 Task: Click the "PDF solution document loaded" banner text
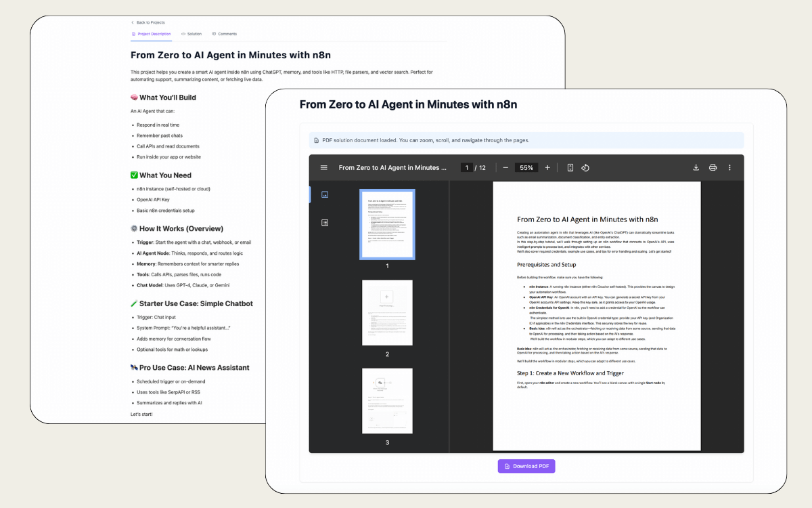pyautogui.click(x=426, y=140)
